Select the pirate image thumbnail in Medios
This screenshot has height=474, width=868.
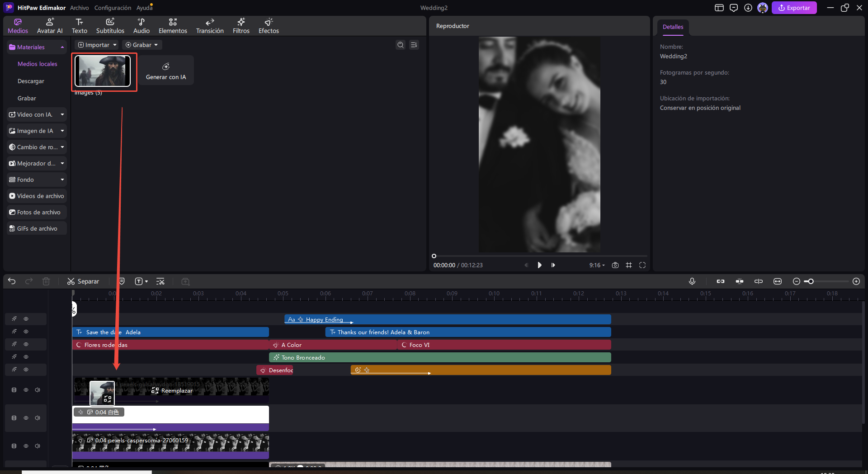104,71
